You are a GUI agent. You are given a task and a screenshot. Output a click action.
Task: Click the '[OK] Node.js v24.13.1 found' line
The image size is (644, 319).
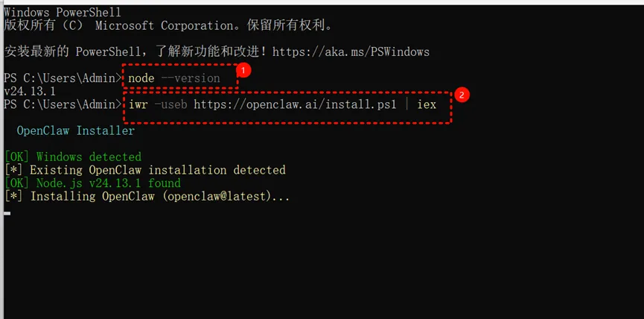pos(92,183)
